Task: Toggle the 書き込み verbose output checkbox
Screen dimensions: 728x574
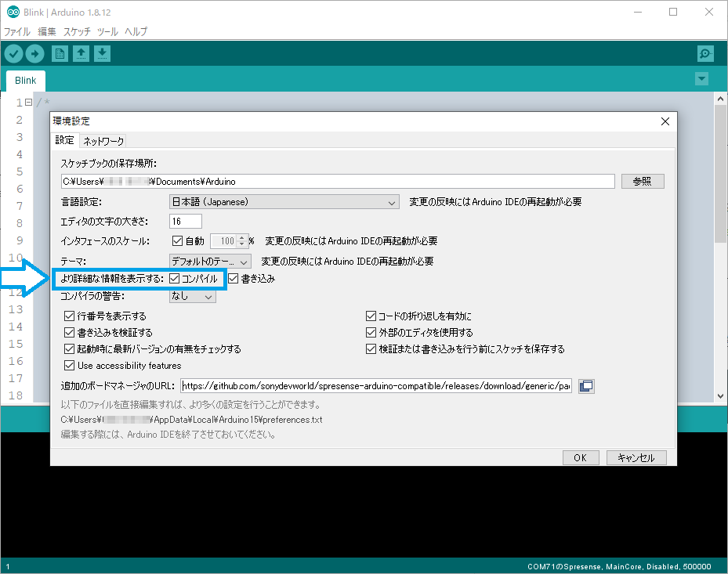Action: pyautogui.click(x=233, y=279)
